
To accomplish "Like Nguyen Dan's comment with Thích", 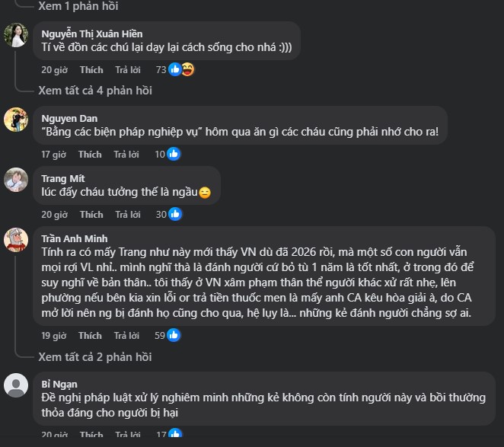I will tap(90, 155).
